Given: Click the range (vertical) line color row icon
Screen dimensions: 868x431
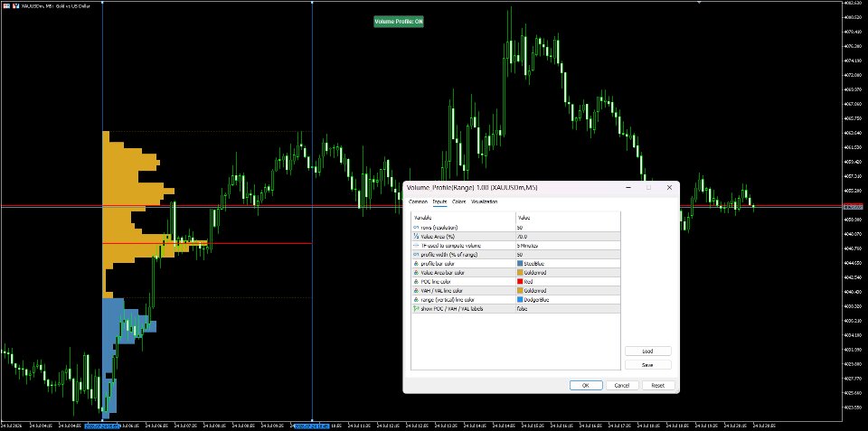Looking at the screenshot, I should [x=416, y=299].
